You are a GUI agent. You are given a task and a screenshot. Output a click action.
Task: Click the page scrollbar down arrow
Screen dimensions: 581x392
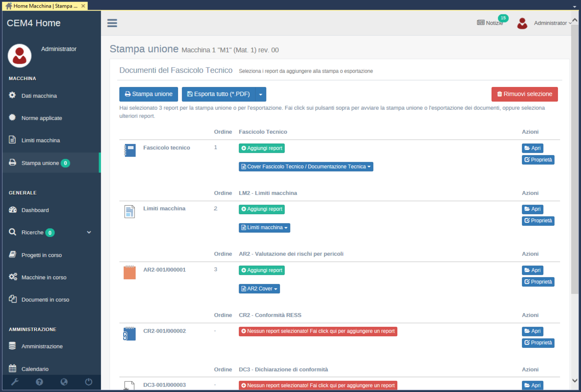click(x=574, y=380)
